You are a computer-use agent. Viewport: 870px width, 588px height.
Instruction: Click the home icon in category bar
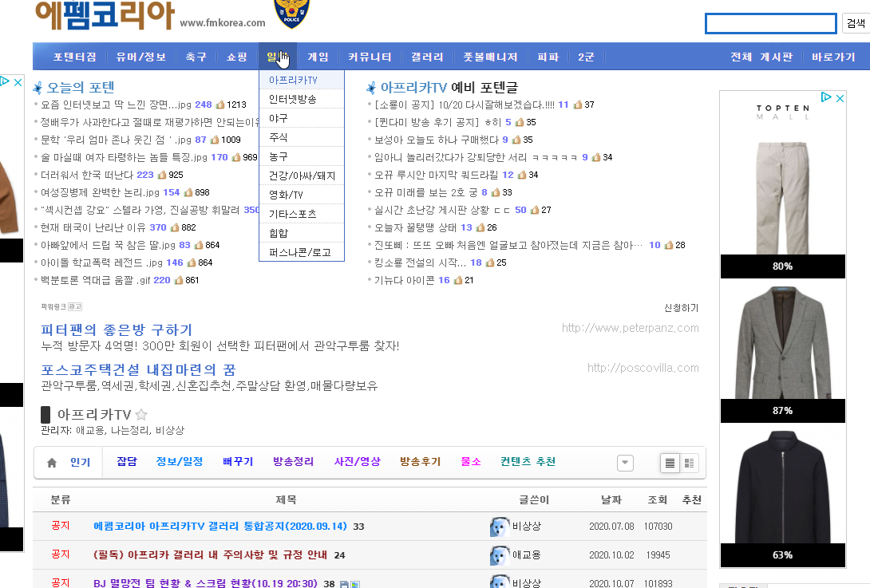click(52, 463)
